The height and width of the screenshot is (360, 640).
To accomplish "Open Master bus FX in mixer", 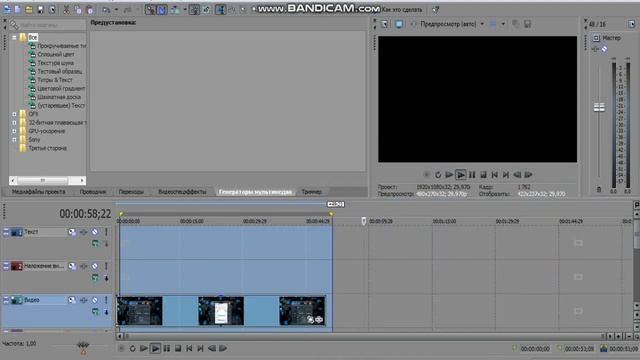I will click(x=596, y=49).
